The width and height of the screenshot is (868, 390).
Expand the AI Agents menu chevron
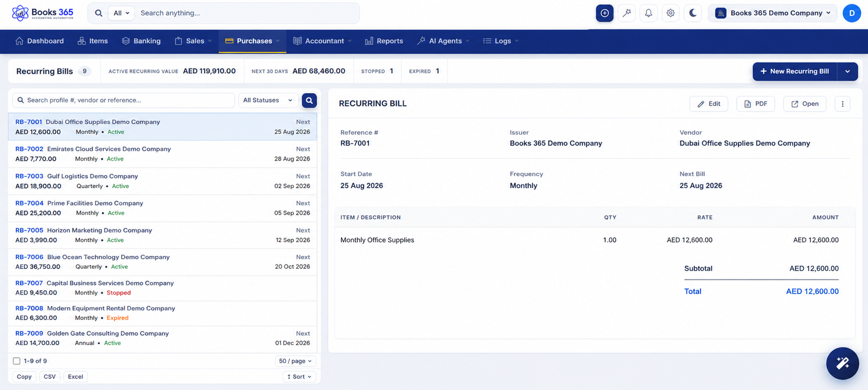point(468,41)
